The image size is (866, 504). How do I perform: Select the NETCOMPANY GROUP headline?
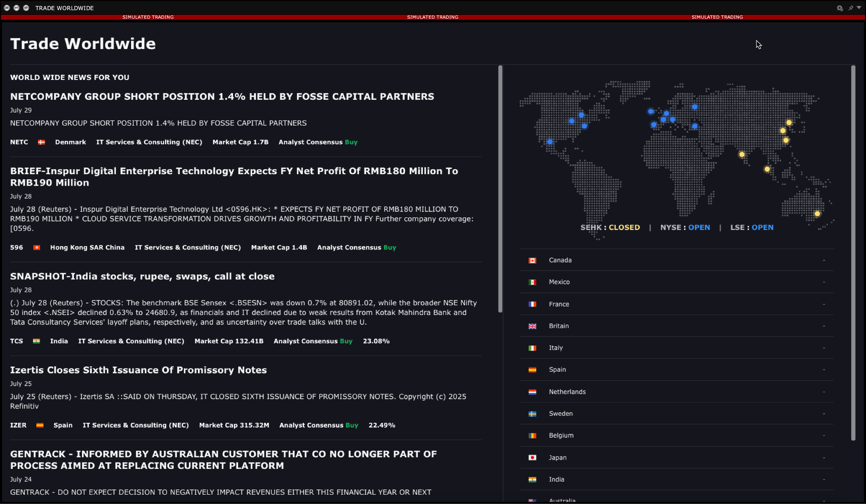pyautogui.click(x=222, y=96)
